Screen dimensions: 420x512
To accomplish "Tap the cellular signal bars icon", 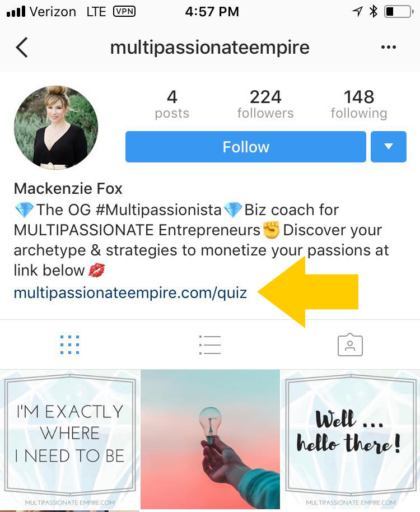I will pos(16,12).
